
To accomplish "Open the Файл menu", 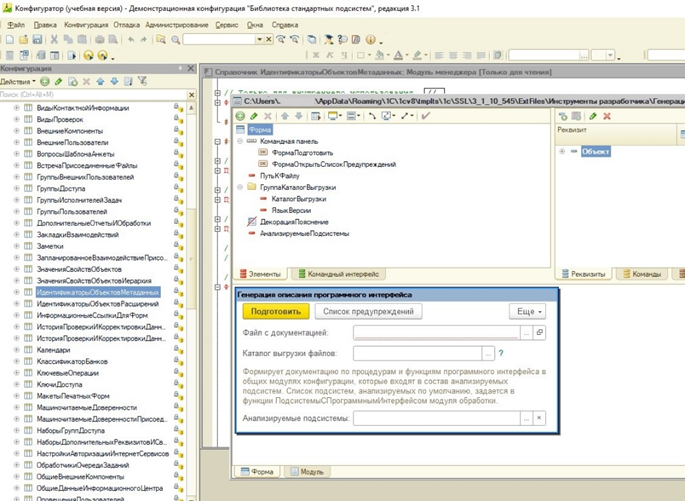I will coord(16,25).
